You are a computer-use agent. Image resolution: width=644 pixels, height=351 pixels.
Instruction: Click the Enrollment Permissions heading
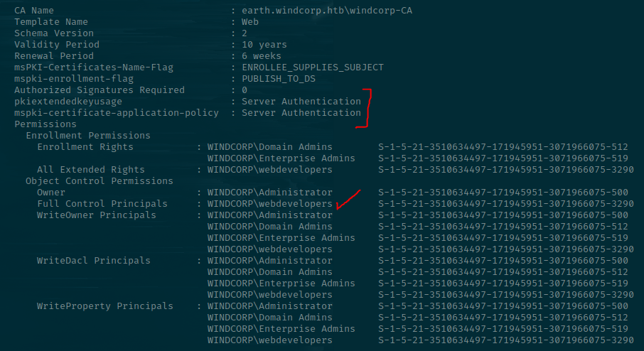[88, 136]
